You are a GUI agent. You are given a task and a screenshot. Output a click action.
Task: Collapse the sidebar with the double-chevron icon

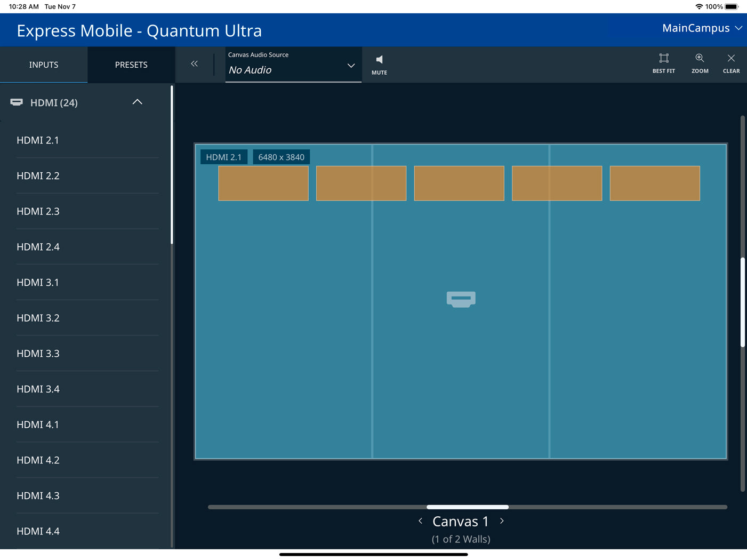click(194, 64)
